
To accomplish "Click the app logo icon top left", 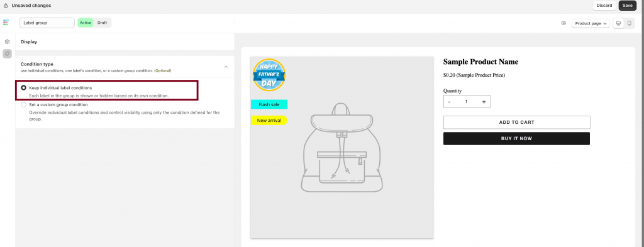I will coord(6,23).
